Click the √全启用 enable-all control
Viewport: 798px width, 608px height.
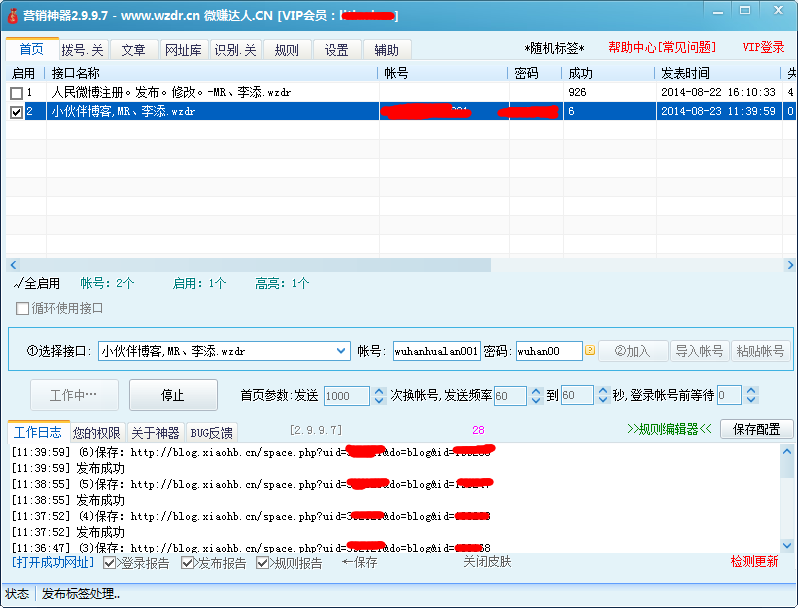point(36,284)
